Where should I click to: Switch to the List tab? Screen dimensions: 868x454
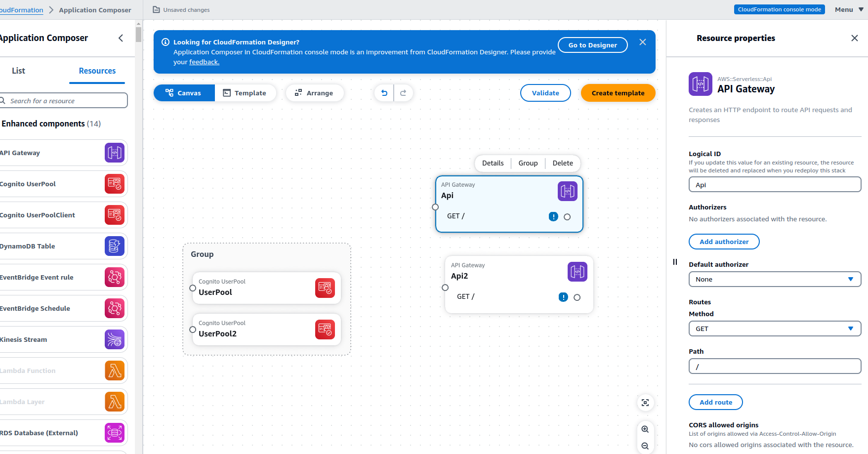click(x=18, y=71)
